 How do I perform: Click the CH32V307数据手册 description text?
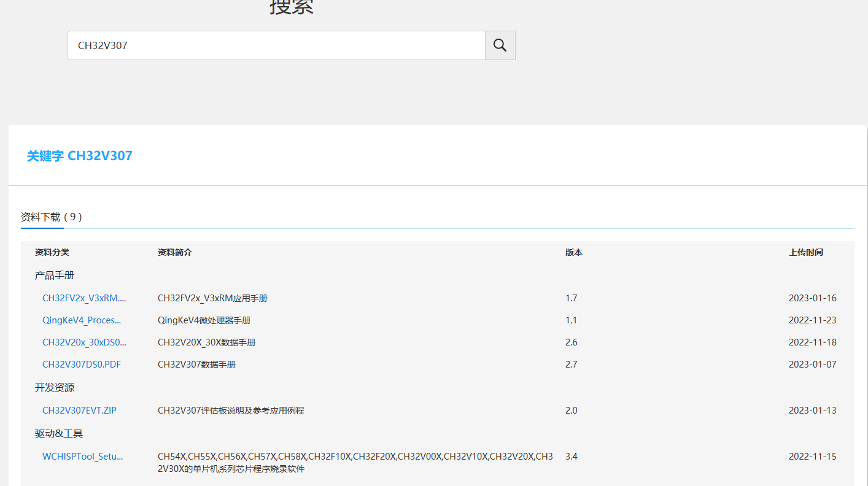pyautogui.click(x=196, y=364)
